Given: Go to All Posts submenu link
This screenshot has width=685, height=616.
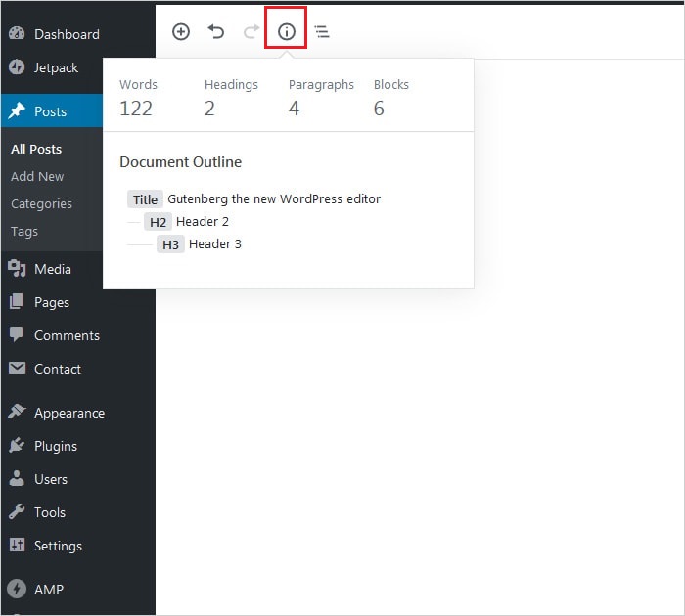Looking at the screenshot, I should tap(36, 149).
